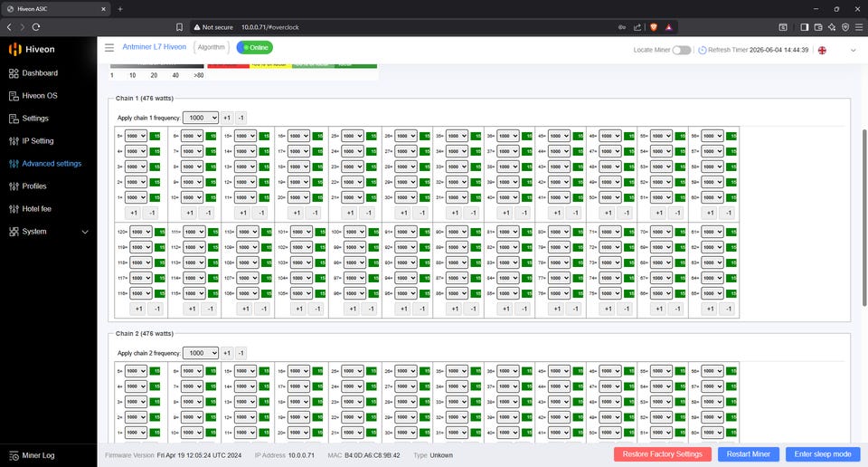The width and height of the screenshot is (868, 467).
Task: Open the Apply chain 1 frequency dropdown
Action: (201, 118)
